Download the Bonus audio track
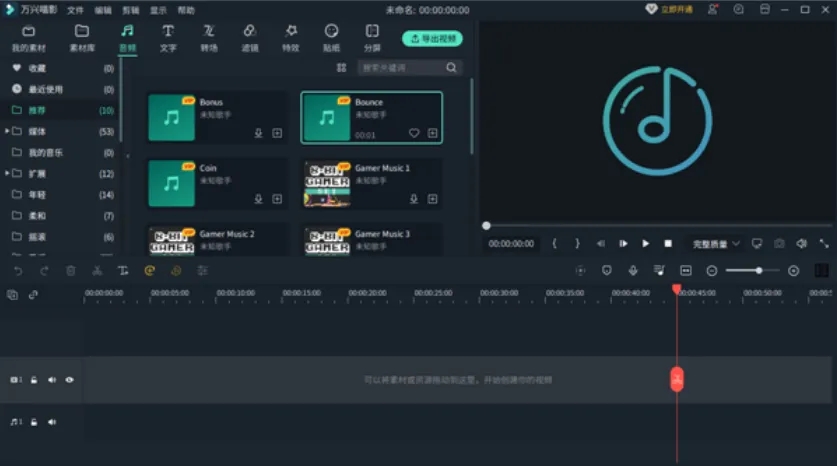Screen dimensions: 837x466 click(258, 133)
